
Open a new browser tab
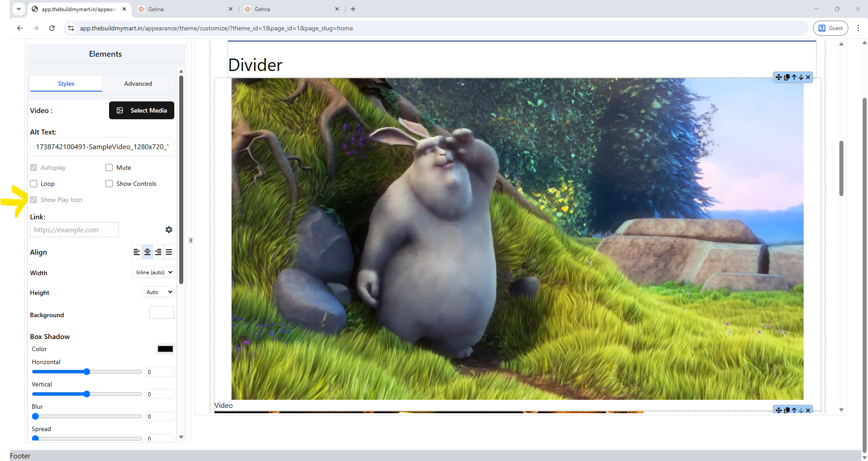click(353, 9)
